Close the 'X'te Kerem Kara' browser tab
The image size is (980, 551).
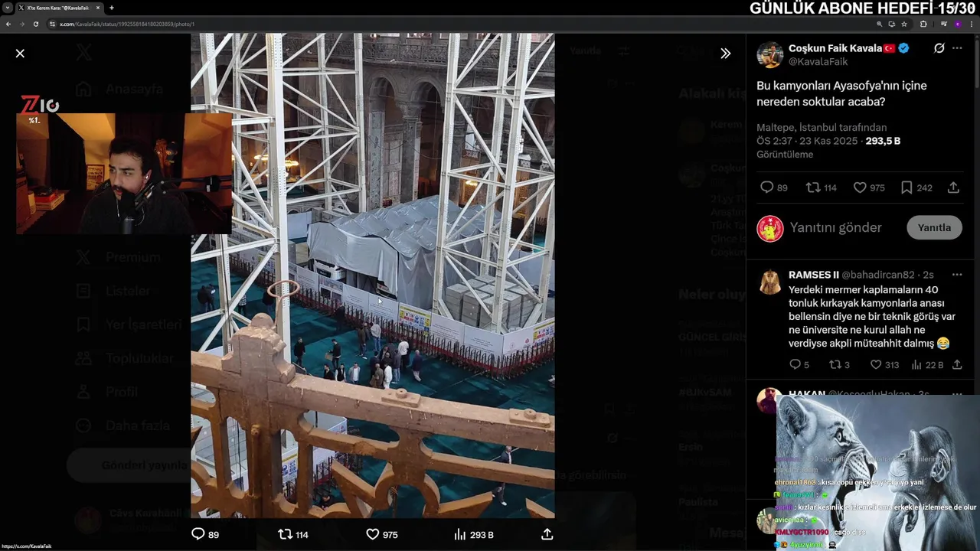pos(98,8)
